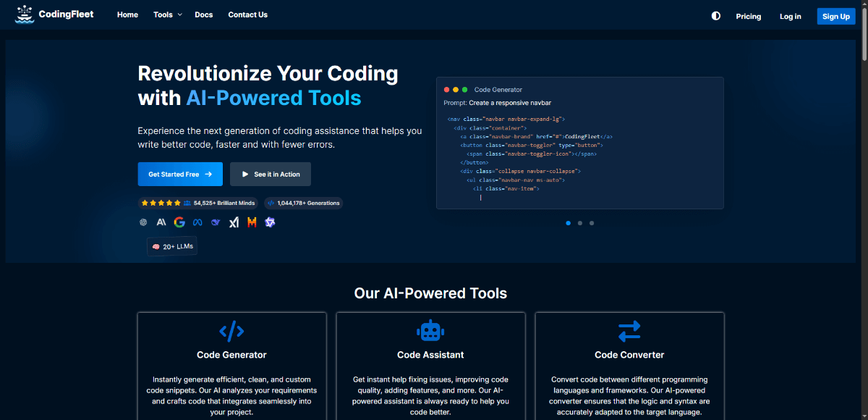The height and width of the screenshot is (420, 868).
Task: Select the Meta provider icon
Action: click(197, 222)
